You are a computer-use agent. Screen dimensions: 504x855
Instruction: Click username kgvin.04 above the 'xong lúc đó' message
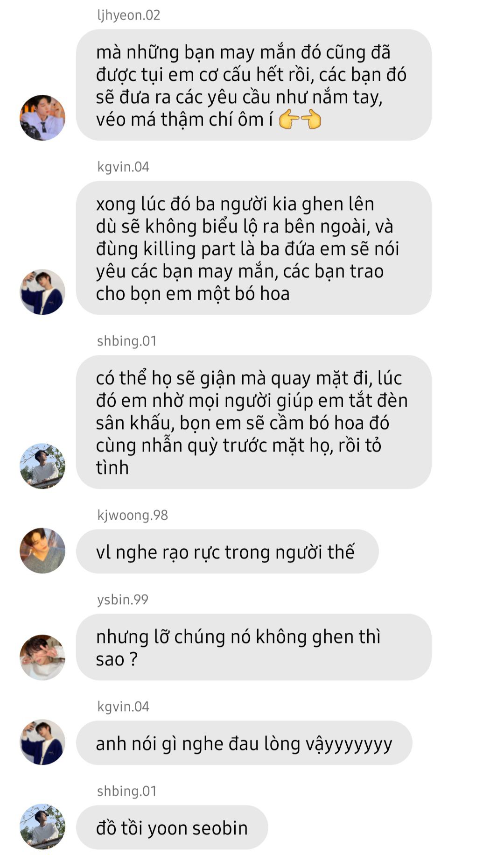pos(123,167)
